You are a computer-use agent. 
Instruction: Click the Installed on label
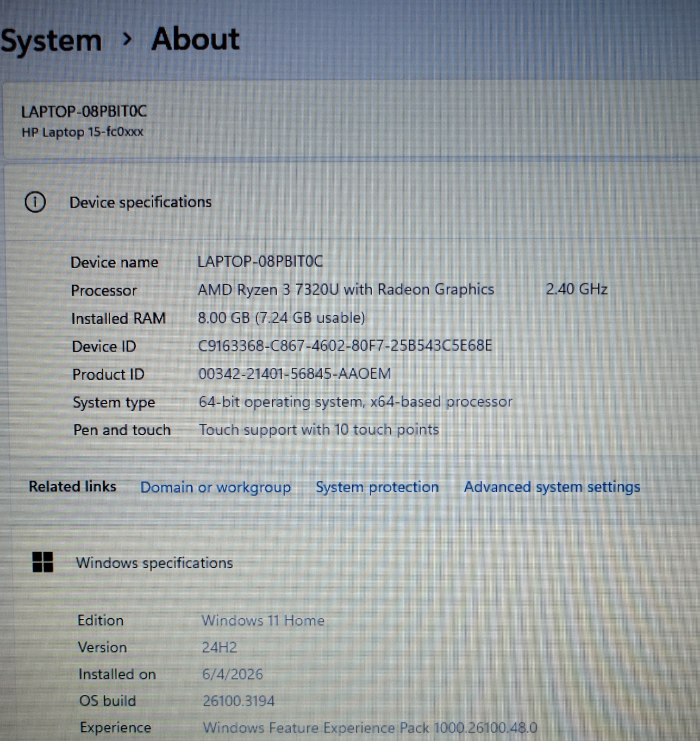tap(117, 674)
